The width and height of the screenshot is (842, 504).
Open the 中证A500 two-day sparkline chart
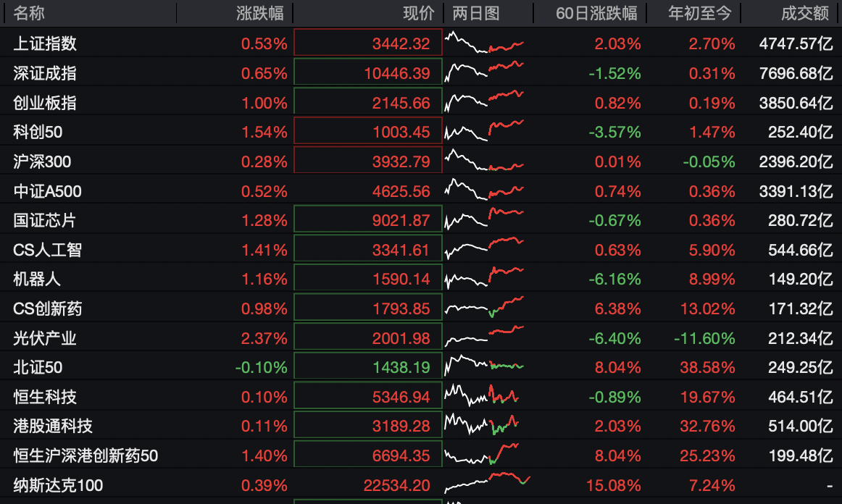coord(484,190)
